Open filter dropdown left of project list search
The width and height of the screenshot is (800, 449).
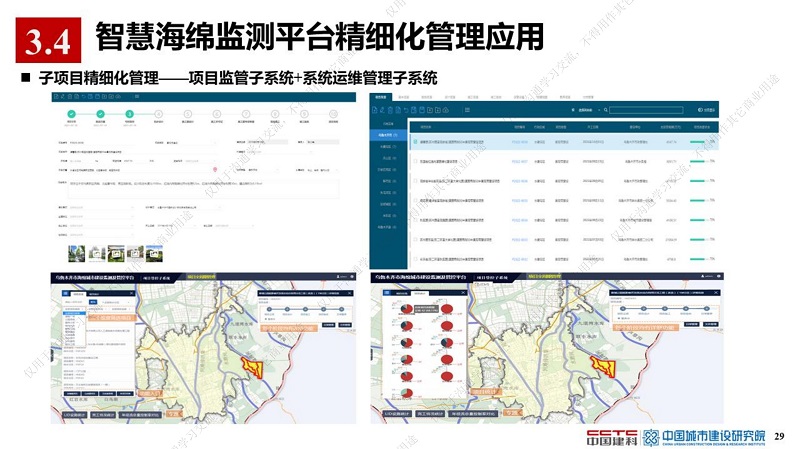tap(589, 110)
